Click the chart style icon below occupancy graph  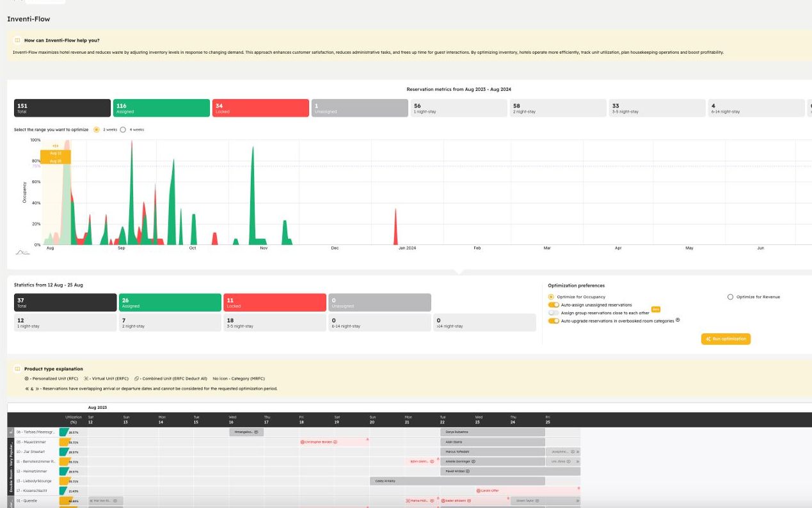(22, 252)
